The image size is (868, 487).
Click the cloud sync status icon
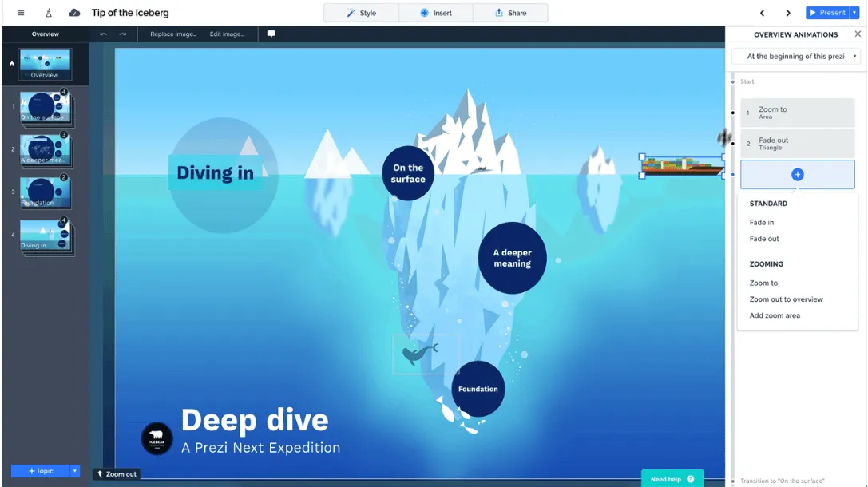(74, 13)
